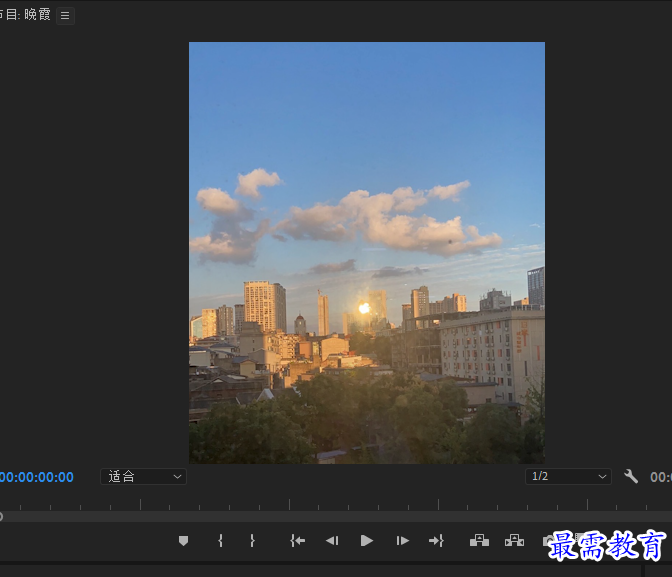Click the Extract button
This screenshot has height=577, width=672.
pos(514,541)
